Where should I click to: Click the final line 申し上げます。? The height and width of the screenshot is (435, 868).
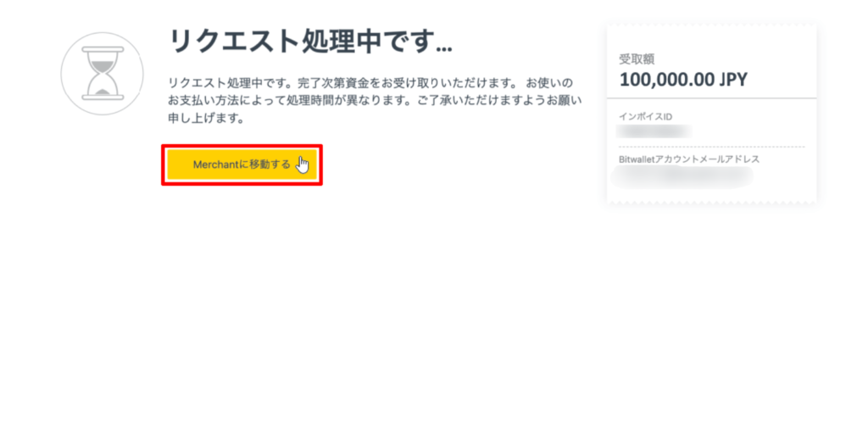206,119
